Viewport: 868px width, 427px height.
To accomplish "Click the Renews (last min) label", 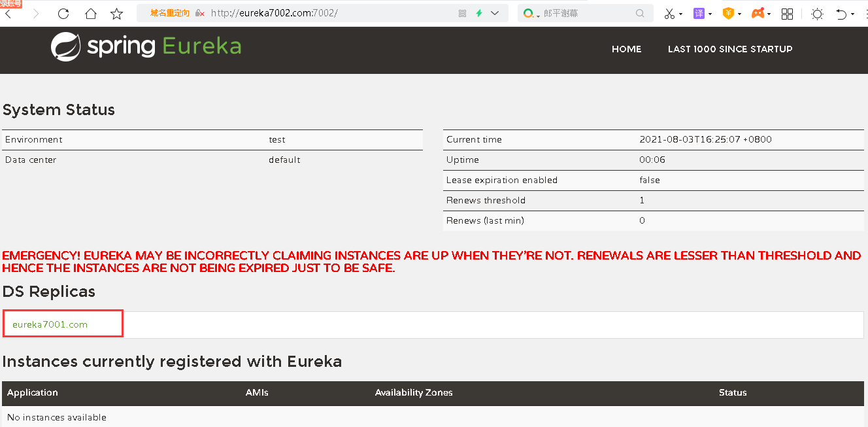I will tap(485, 220).
